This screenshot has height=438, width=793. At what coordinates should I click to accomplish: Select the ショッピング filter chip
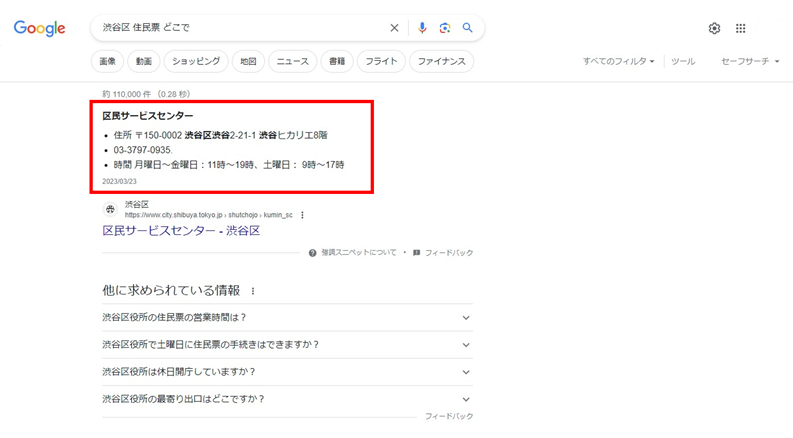tap(196, 61)
